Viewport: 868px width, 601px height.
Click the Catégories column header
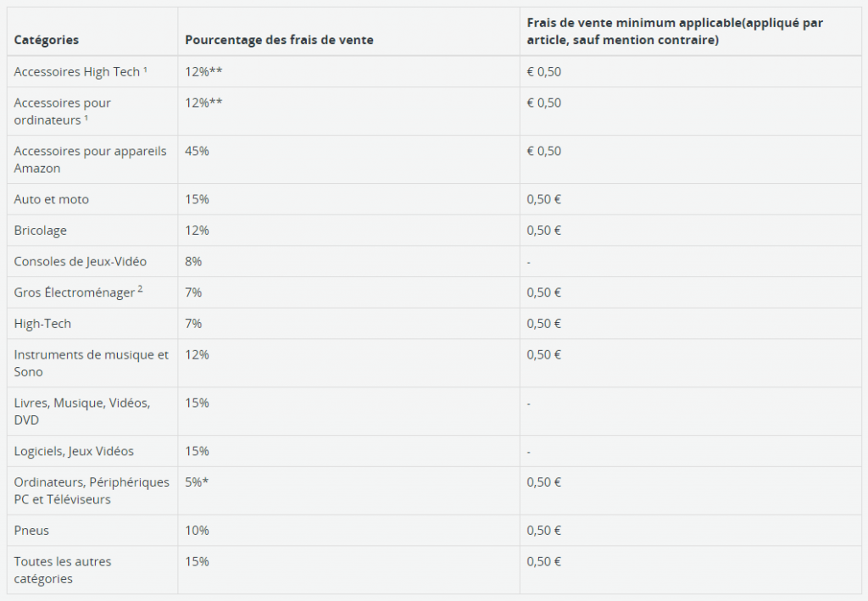[x=47, y=40]
